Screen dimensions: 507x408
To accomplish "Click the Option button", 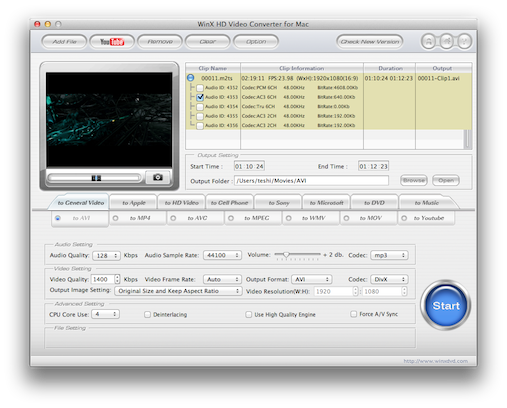I will pyautogui.click(x=256, y=42).
